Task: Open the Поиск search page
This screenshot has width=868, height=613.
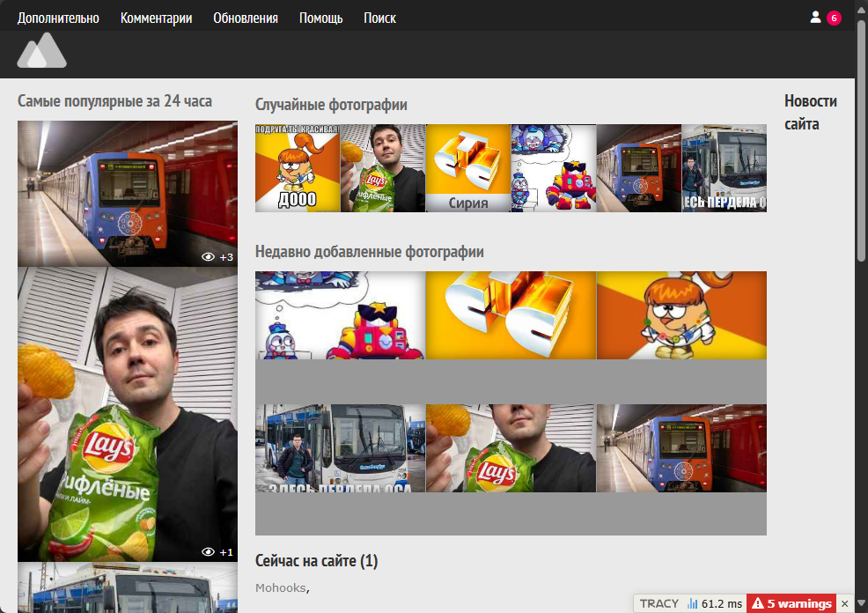Action: 379,18
